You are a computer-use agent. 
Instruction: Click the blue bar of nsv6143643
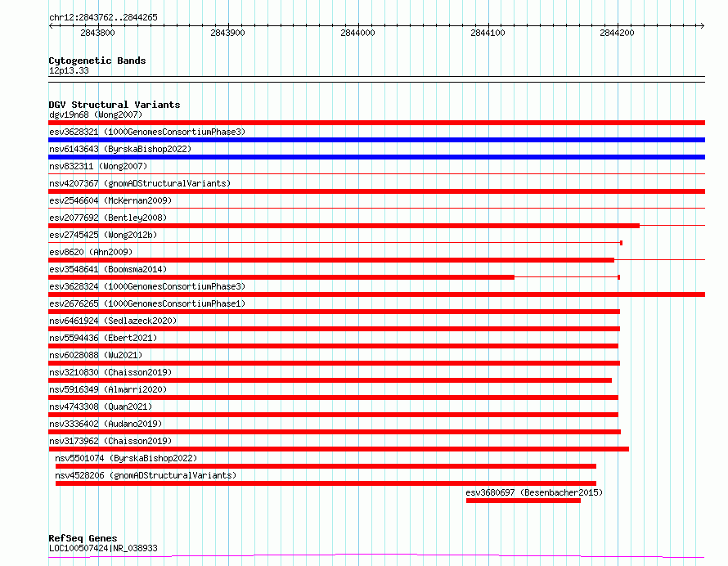tap(376, 157)
